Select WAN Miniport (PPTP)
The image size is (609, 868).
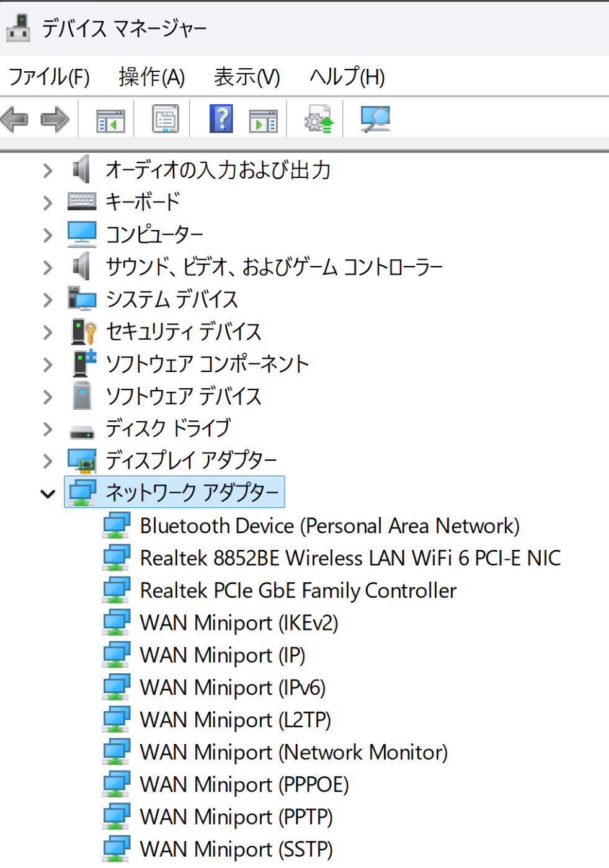click(236, 817)
